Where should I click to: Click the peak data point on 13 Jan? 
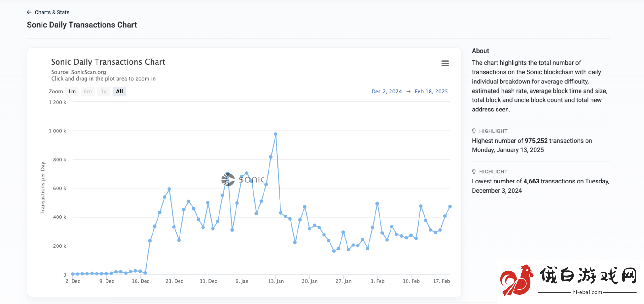tap(275, 134)
